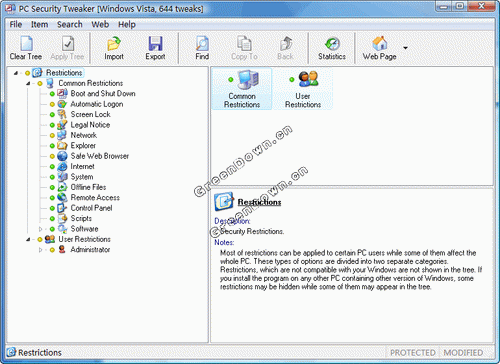This screenshot has height=364, width=500.
Task: Click the underlined Restrictions heading in description
Action: point(259,202)
